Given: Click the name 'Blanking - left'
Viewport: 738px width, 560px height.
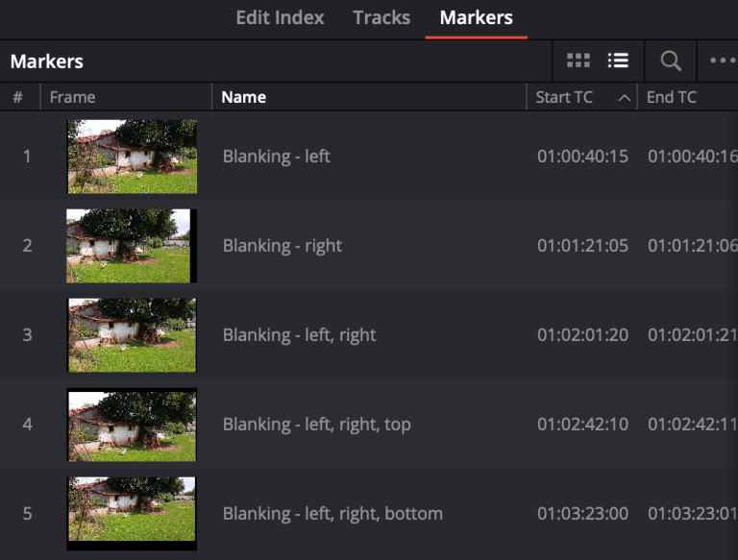Looking at the screenshot, I should 277,157.
